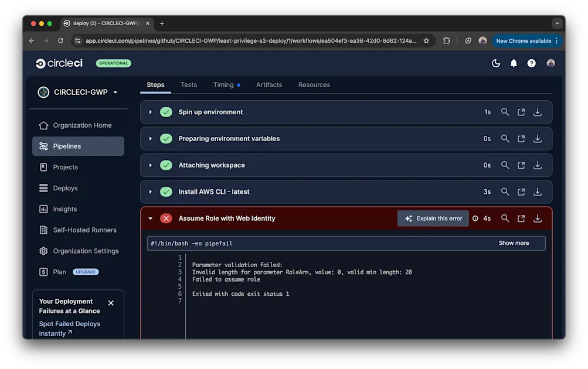Viewport: 588px width, 369px height.
Task: Click the UPGRADE badge
Action: coord(86,272)
